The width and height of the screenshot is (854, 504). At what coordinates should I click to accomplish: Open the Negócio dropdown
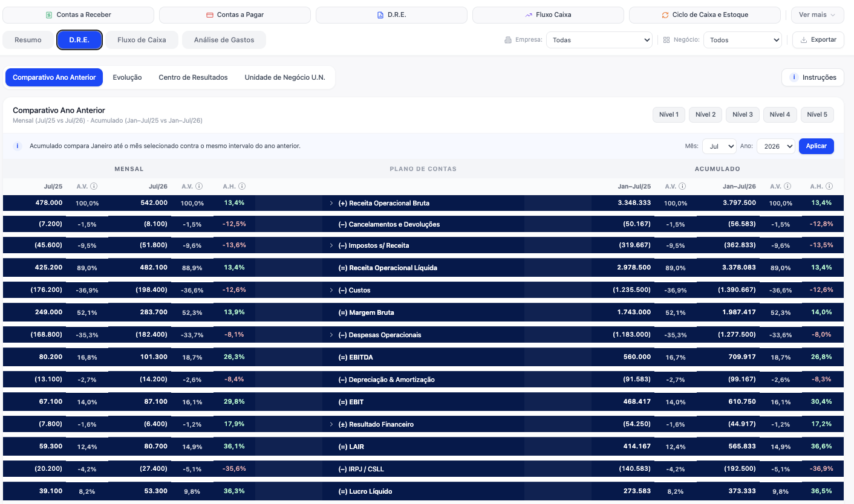(x=742, y=40)
